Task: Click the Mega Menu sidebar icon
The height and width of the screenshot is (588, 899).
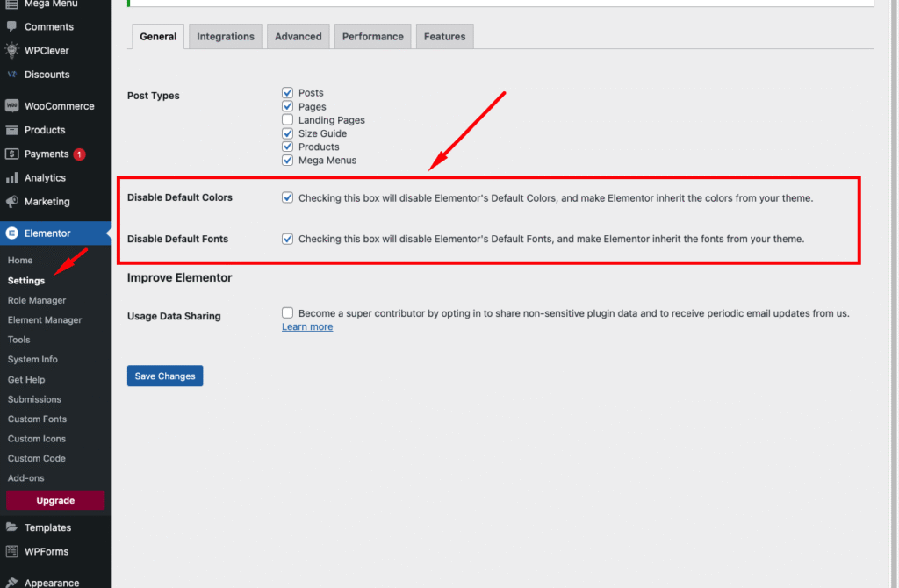Action: [x=11, y=4]
